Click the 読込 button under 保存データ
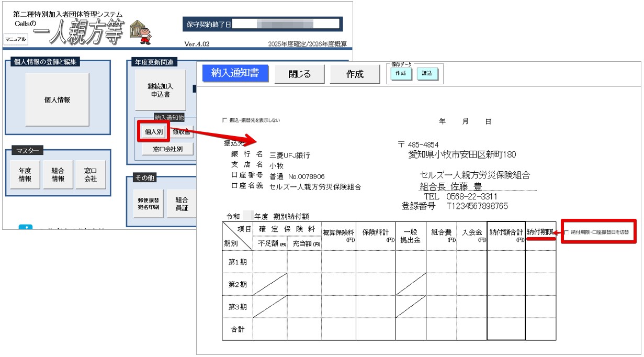 tap(427, 74)
